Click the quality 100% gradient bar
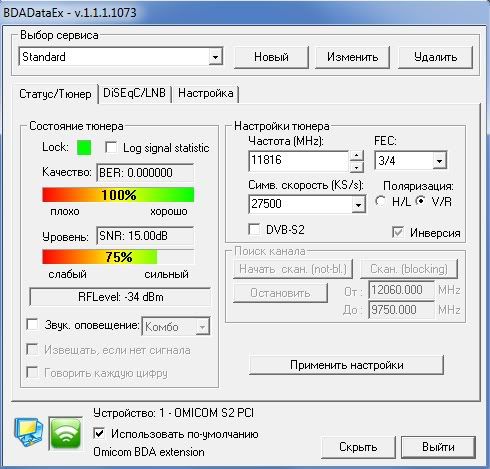 (x=118, y=195)
